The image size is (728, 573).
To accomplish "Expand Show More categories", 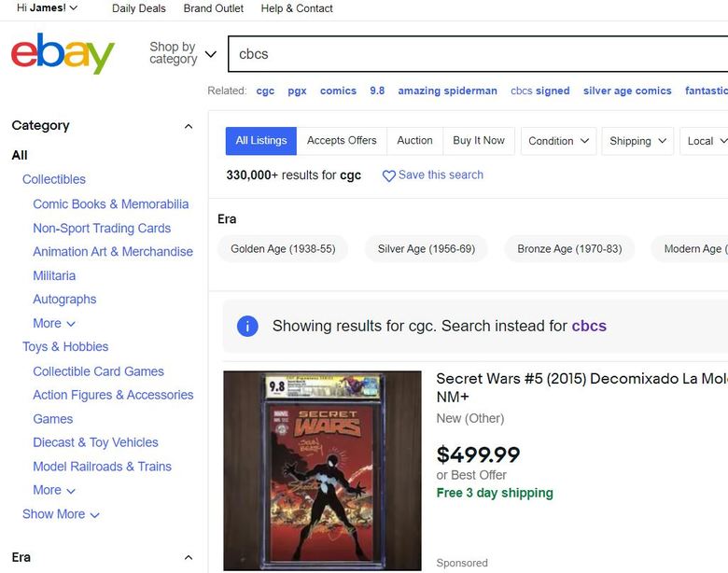I will [61, 514].
